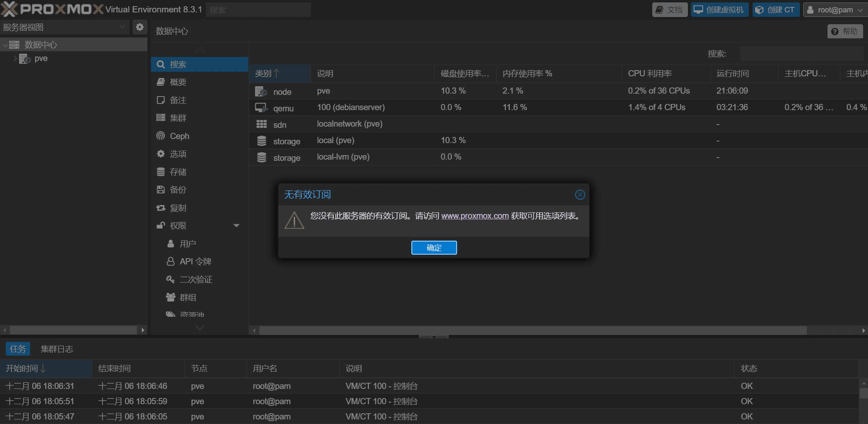Screen dimensions: 868x424
Task: Click the qemu monitor icon in grid
Action: 261,108
